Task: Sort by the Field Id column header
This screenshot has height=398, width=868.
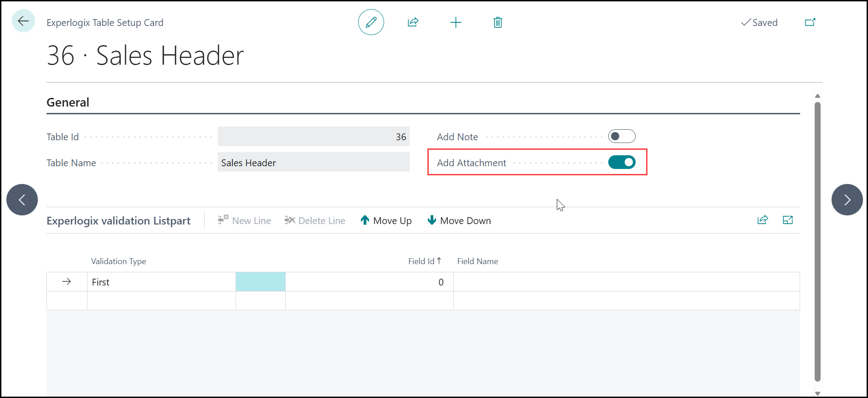Action: [x=424, y=261]
